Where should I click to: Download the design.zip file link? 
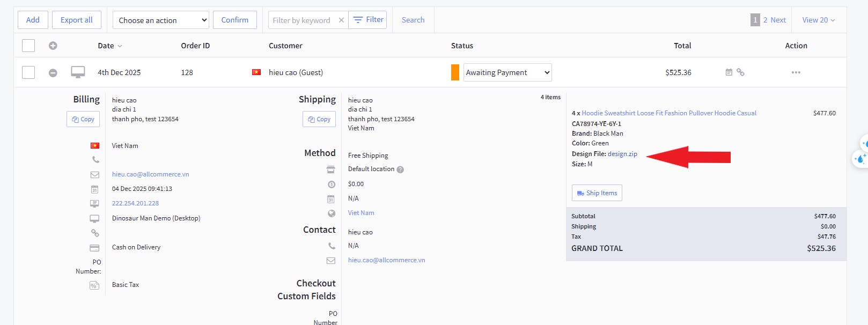(622, 154)
